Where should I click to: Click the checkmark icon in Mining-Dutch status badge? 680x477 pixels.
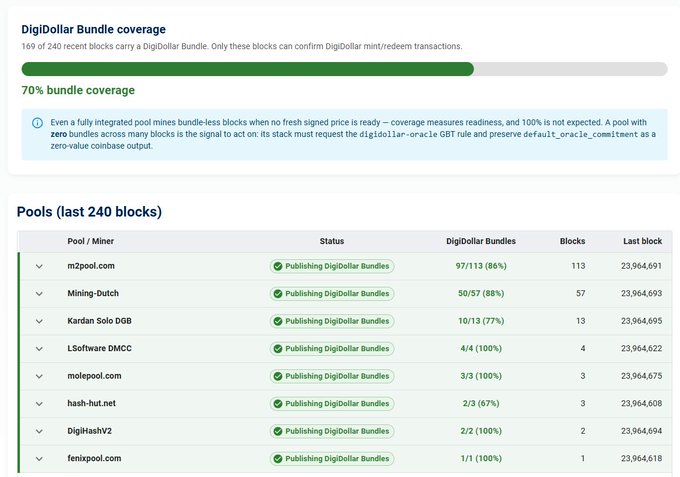click(x=278, y=294)
